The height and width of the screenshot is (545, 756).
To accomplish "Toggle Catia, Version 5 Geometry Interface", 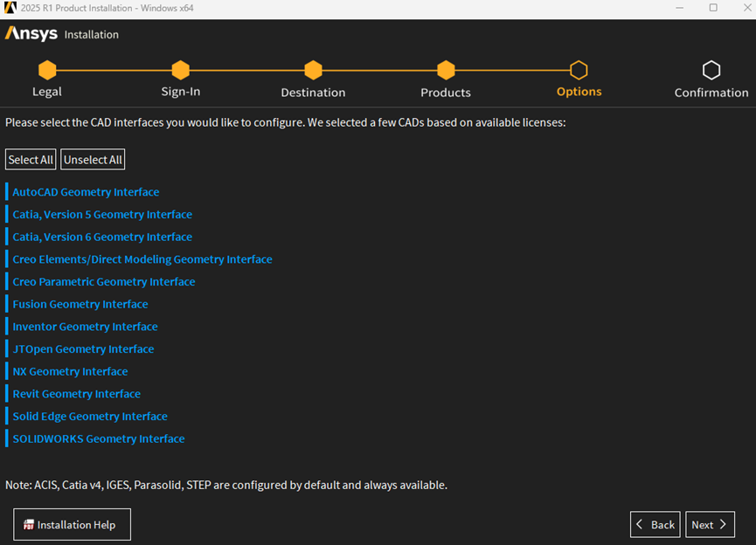I will tap(102, 215).
